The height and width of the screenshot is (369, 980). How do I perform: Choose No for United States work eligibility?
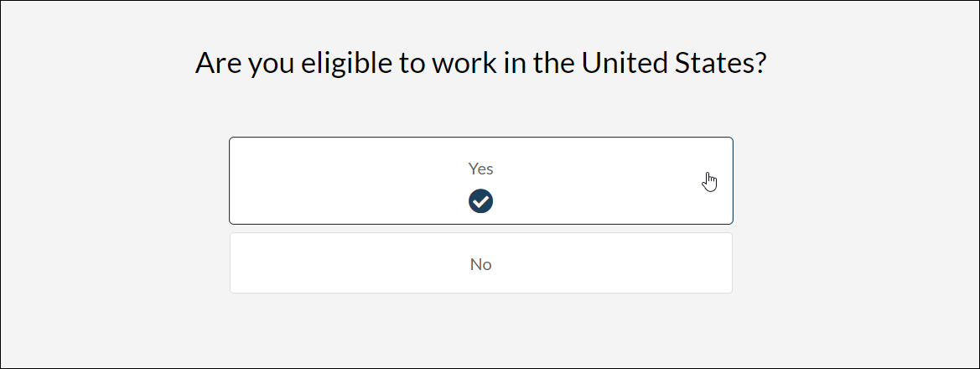pos(480,263)
